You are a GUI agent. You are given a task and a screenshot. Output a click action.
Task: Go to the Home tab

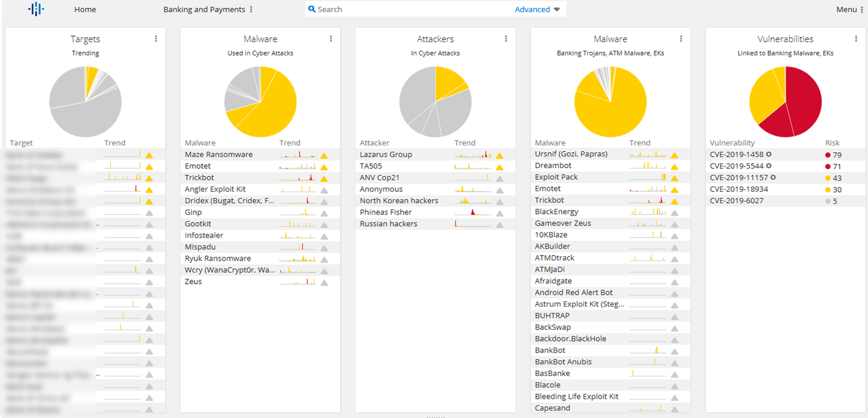pos(85,10)
